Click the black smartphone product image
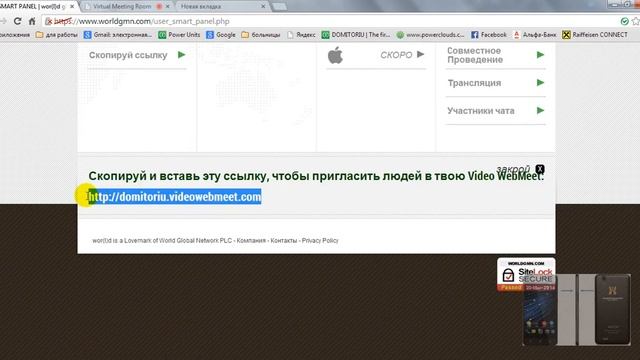 point(612,310)
